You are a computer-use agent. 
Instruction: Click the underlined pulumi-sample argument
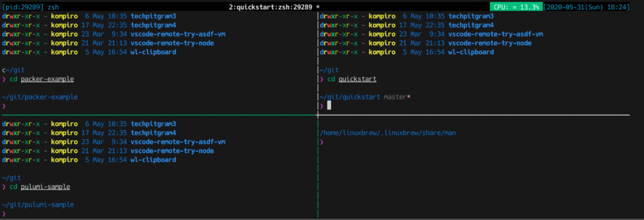click(x=46, y=187)
